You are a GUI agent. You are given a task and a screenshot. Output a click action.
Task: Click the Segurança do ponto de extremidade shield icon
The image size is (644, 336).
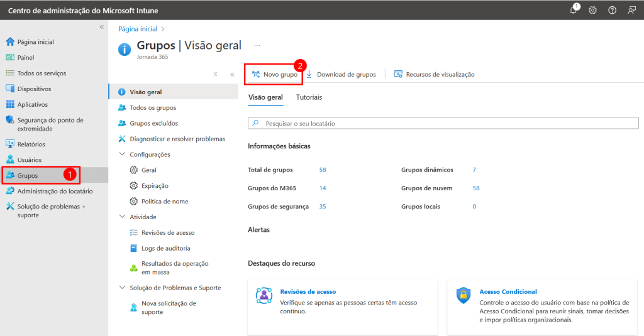pyautogui.click(x=10, y=120)
